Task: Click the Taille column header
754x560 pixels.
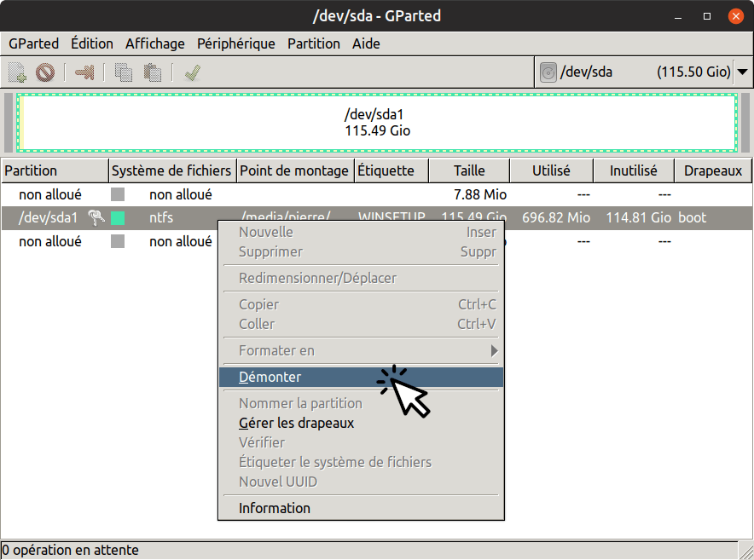Action: (x=469, y=170)
